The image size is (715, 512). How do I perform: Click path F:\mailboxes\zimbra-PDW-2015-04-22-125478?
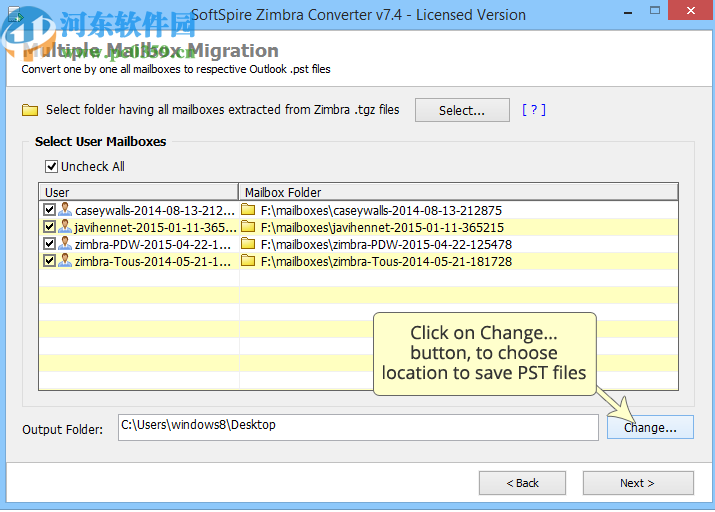(386, 244)
